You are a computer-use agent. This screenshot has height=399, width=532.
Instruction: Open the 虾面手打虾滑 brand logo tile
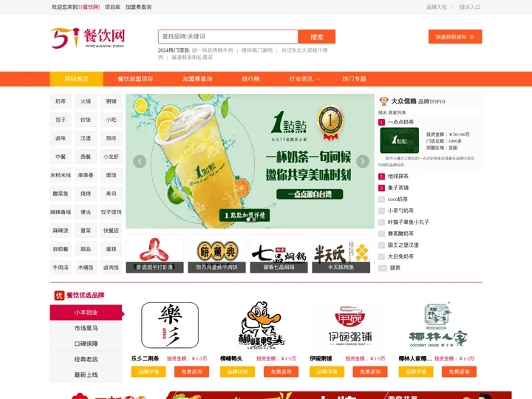pyautogui.click(x=154, y=253)
